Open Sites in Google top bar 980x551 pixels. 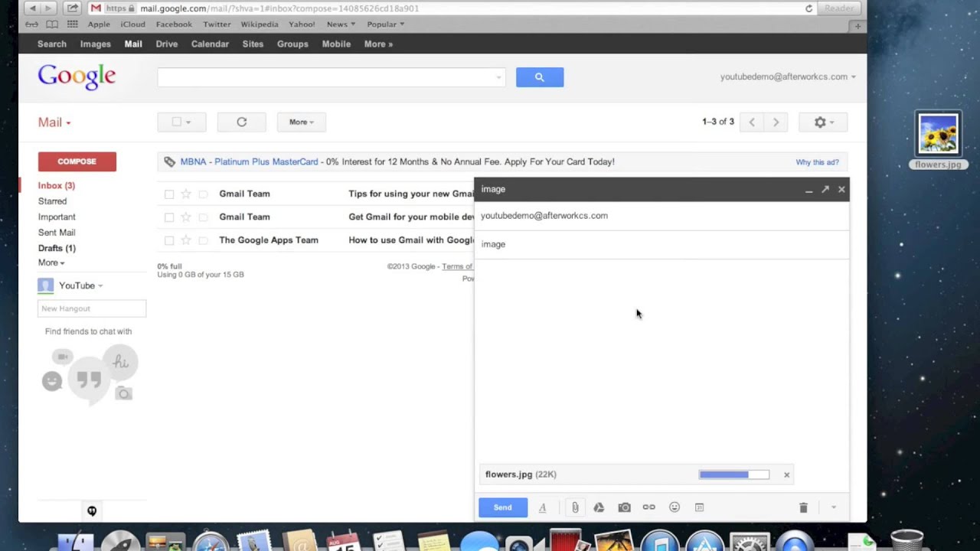(253, 44)
